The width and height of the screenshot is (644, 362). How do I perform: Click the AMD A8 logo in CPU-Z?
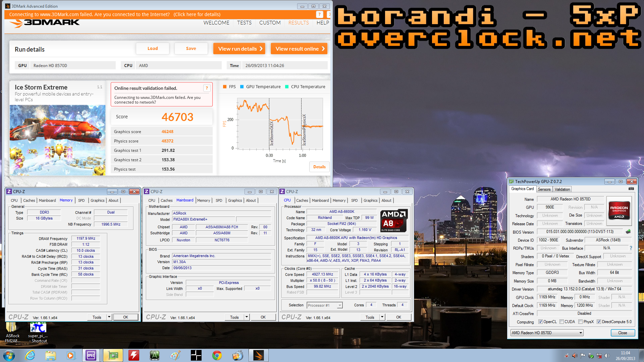tap(394, 221)
